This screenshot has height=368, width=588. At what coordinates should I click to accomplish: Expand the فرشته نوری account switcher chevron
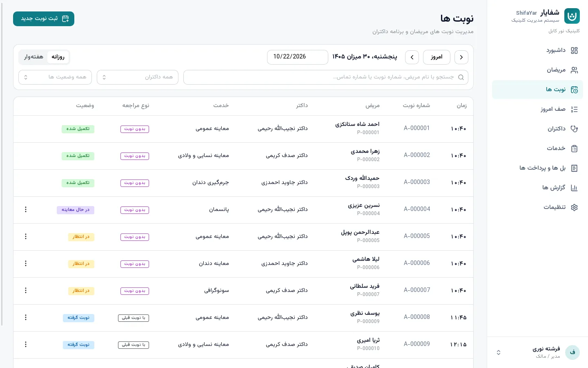[499, 352]
